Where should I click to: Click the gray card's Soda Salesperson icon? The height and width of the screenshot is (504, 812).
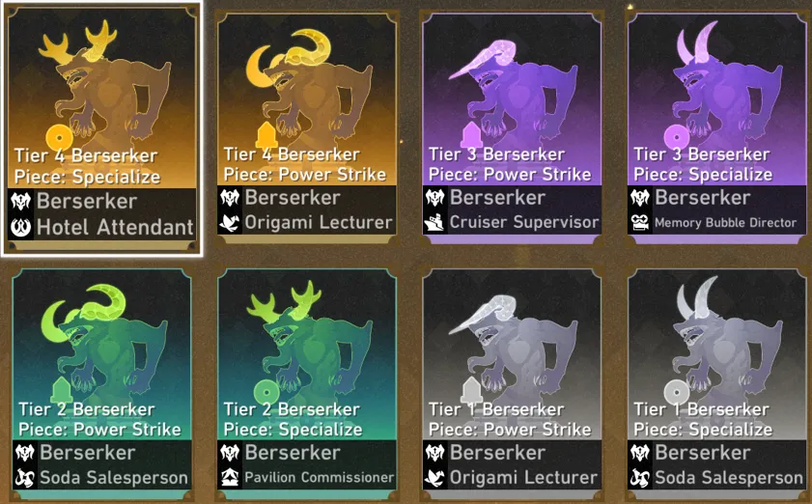point(640,478)
